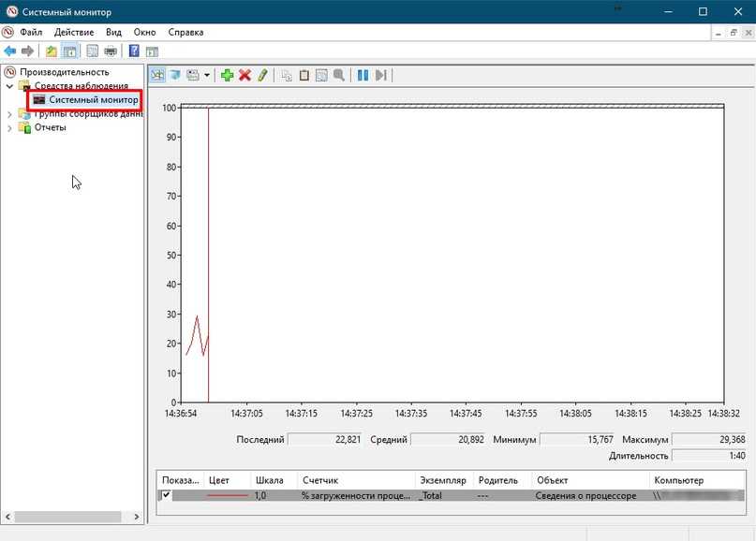
Task: Open the Действие menu
Action: point(73,32)
